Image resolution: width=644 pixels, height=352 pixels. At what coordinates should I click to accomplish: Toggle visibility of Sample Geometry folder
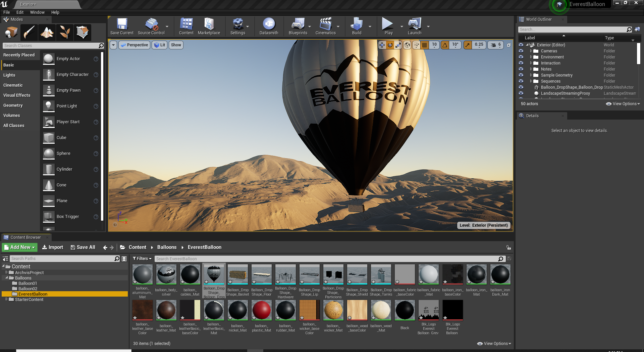pyautogui.click(x=521, y=75)
